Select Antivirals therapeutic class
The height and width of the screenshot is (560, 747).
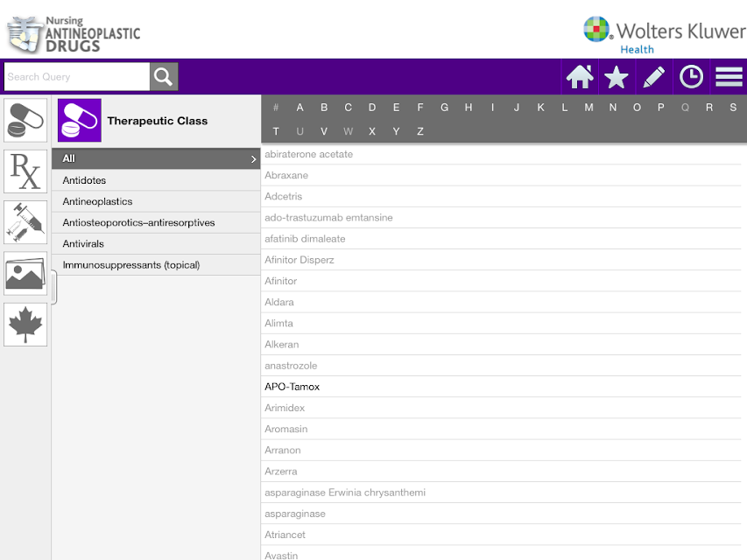pyautogui.click(x=156, y=244)
